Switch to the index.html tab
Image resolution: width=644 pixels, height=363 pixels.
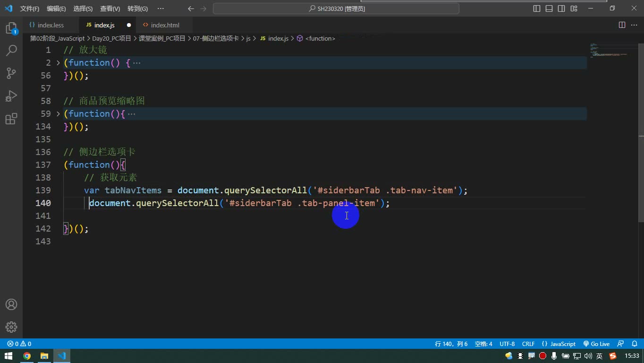pyautogui.click(x=165, y=25)
